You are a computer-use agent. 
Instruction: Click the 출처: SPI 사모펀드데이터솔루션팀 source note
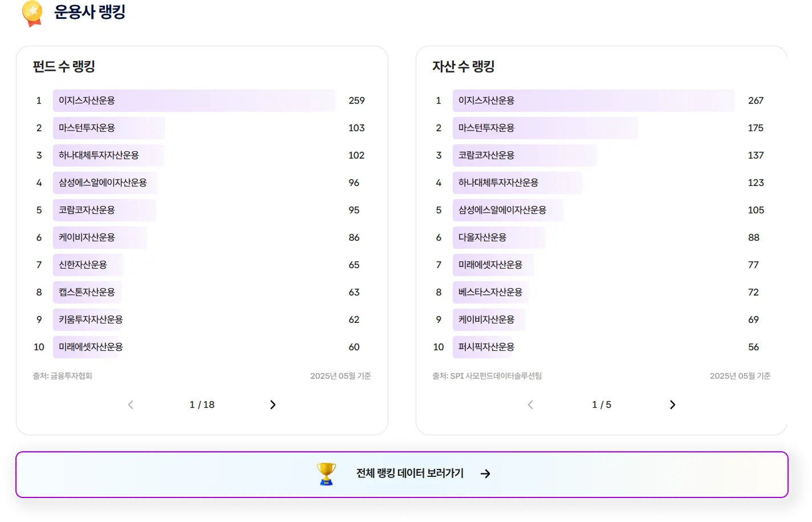coord(487,376)
